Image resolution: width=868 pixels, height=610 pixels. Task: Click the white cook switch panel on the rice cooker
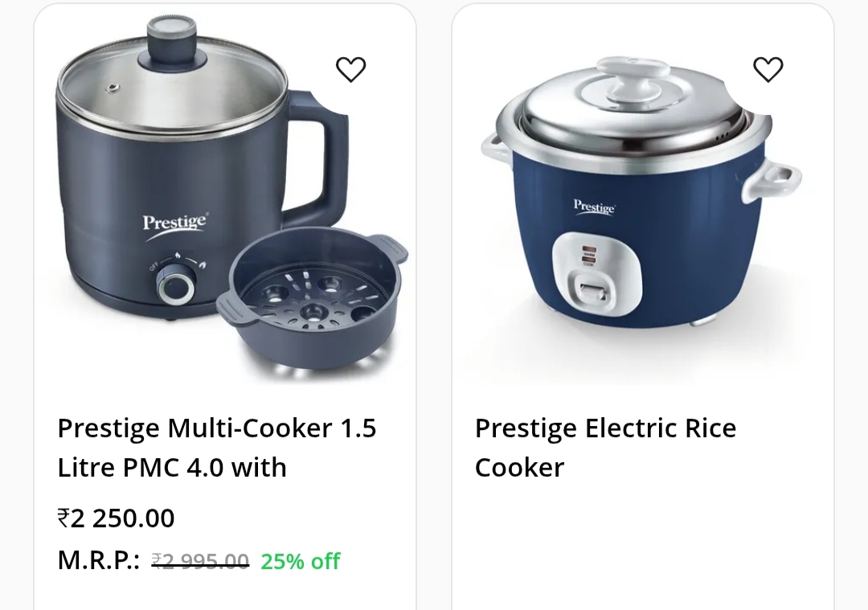coord(596,273)
